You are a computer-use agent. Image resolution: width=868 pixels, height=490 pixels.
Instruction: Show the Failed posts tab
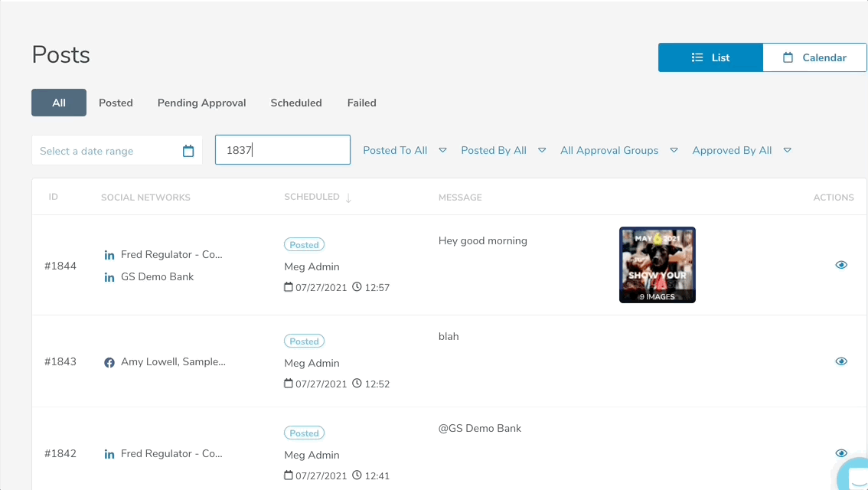(x=361, y=103)
